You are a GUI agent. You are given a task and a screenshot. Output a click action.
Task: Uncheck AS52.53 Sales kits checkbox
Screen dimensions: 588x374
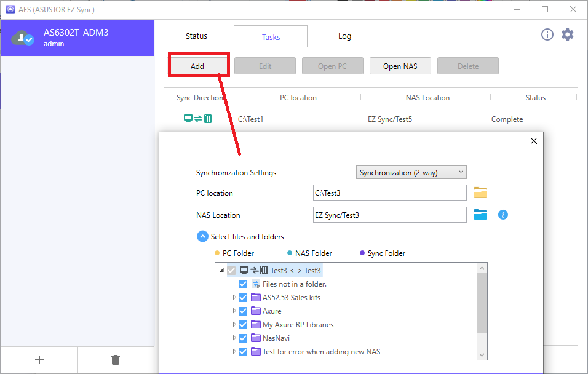coord(243,298)
